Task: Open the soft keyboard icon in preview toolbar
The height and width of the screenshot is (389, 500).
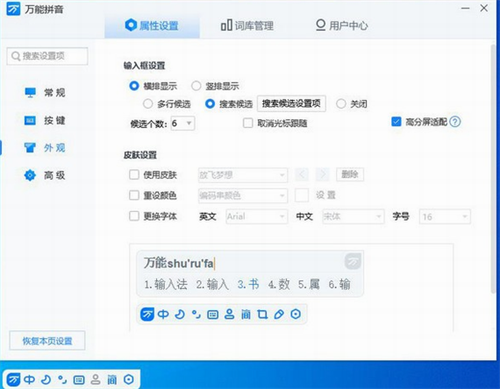Action: coord(213,314)
